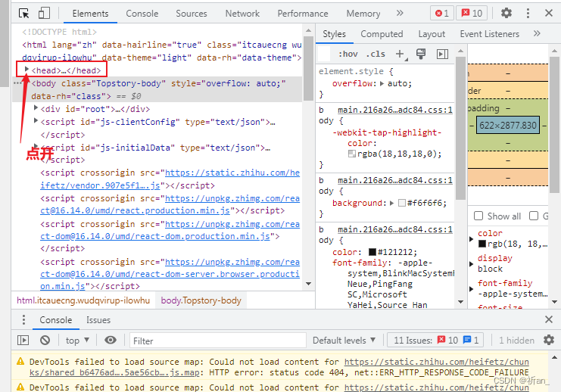Screen dimensions: 561x392
Task: Open console settings gear
Action: click(548, 340)
